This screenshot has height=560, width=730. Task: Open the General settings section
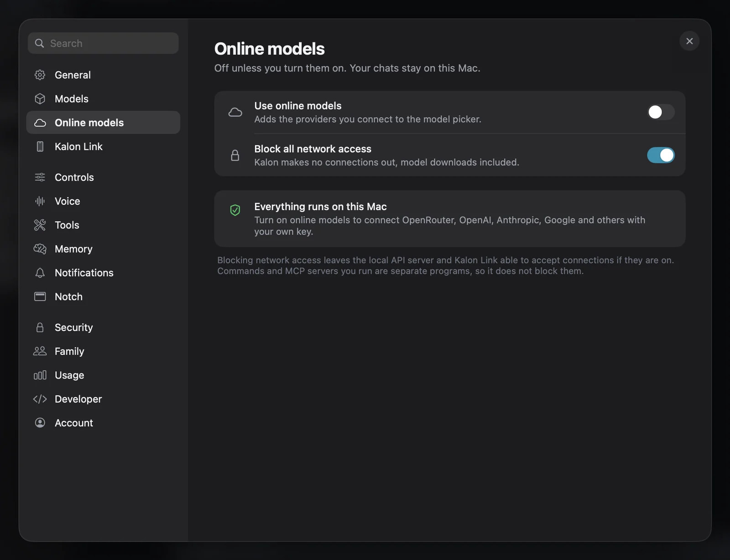tap(103, 75)
